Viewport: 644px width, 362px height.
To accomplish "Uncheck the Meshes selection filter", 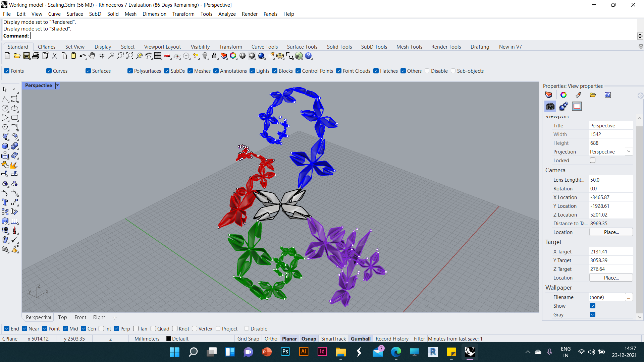I will 190,71.
